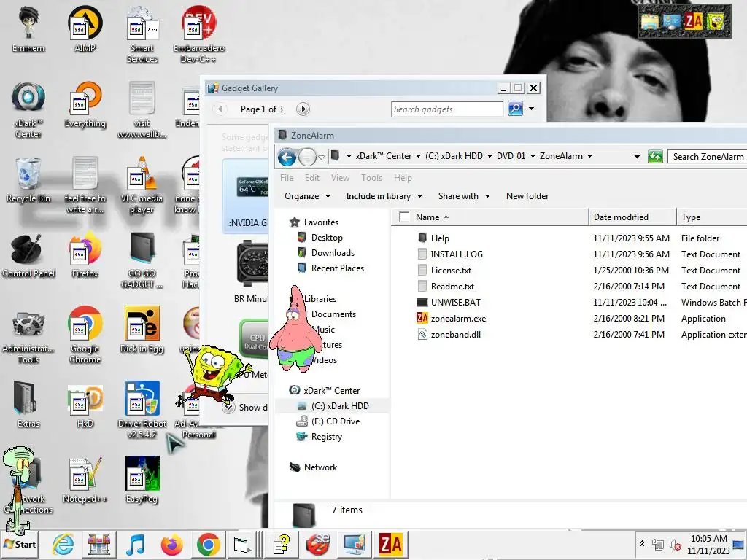747x560 pixels.
Task: Go back in ZoneAlarm explorer window
Action: (x=287, y=157)
